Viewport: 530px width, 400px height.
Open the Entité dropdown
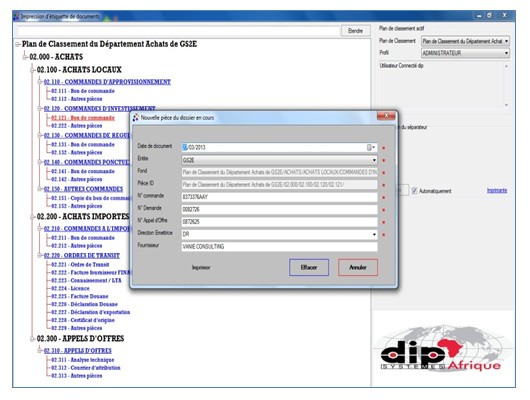pyautogui.click(x=374, y=160)
